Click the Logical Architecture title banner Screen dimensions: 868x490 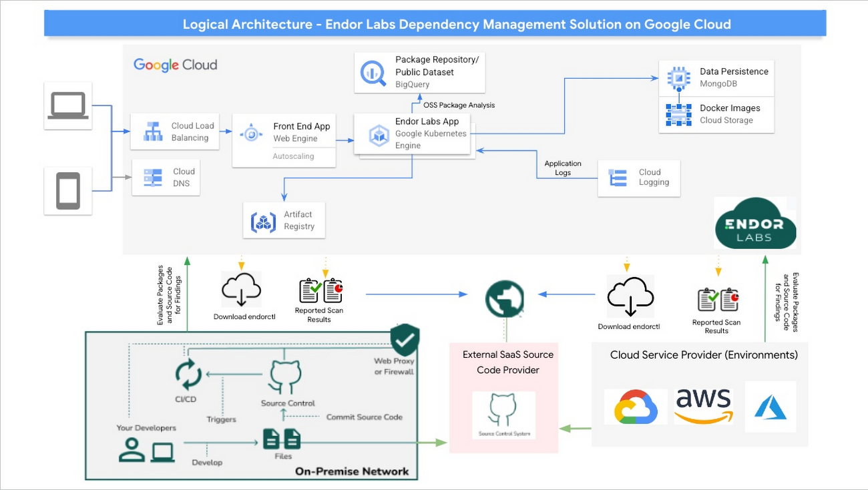(435, 23)
